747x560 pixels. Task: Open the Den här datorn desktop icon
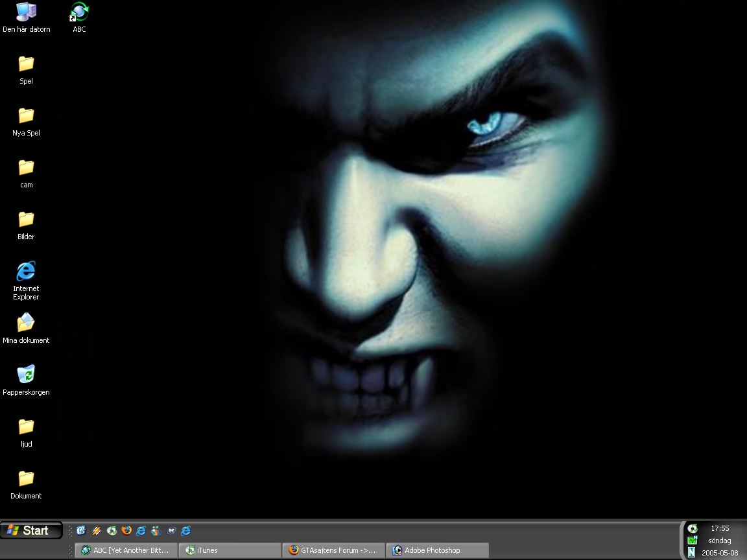(26, 12)
